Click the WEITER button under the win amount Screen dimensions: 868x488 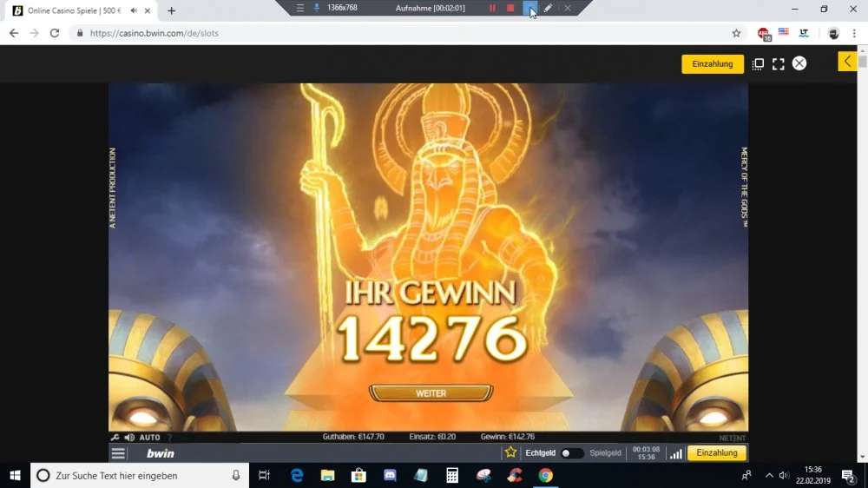tap(431, 393)
